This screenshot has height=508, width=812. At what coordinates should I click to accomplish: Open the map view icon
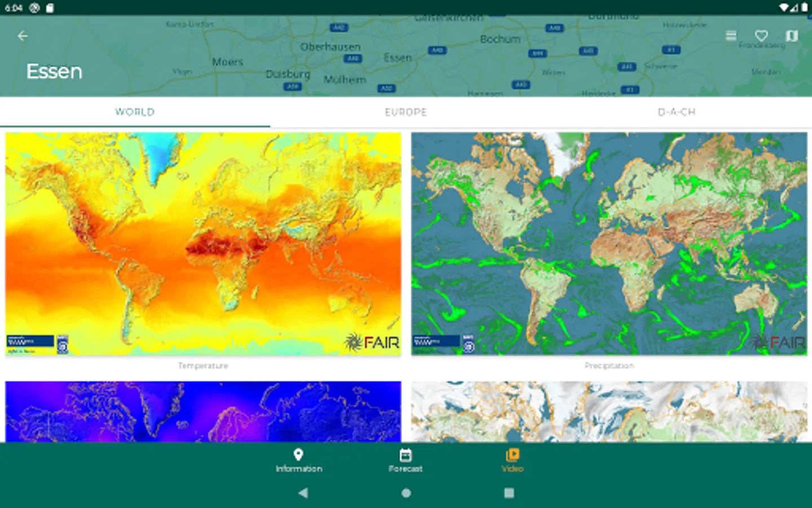(792, 36)
